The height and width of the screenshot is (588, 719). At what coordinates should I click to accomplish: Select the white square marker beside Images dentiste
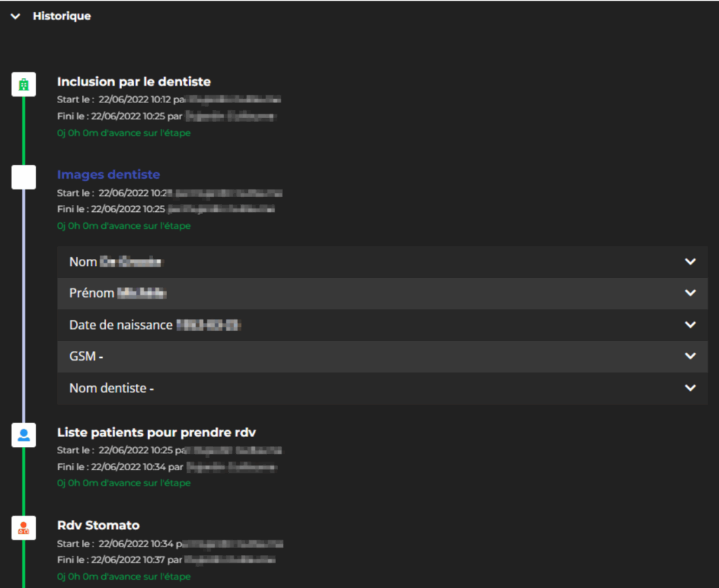[24, 178]
